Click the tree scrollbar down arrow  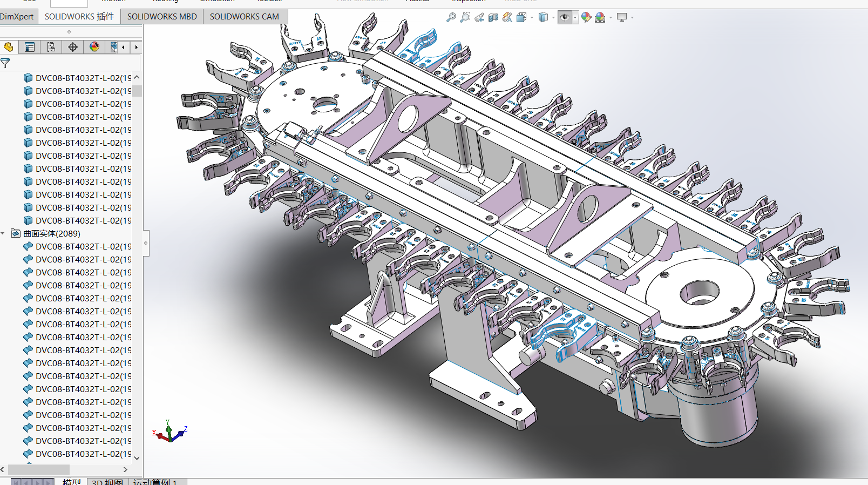pyautogui.click(x=137, y=457)
